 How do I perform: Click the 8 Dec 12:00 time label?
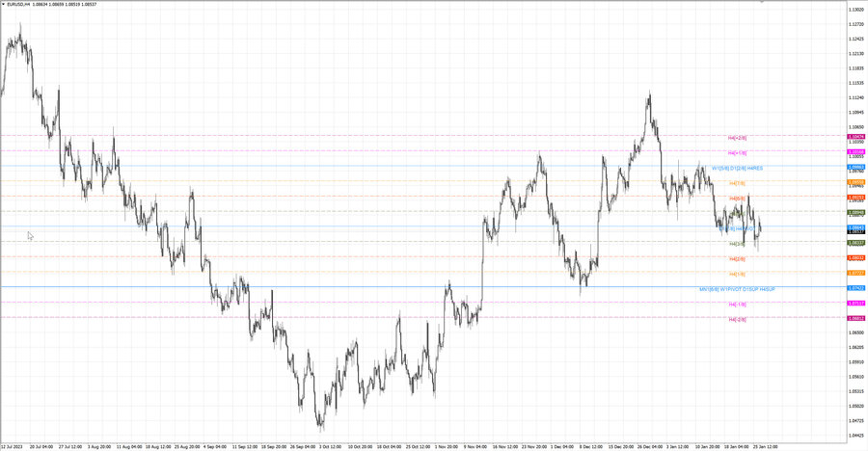591,446
